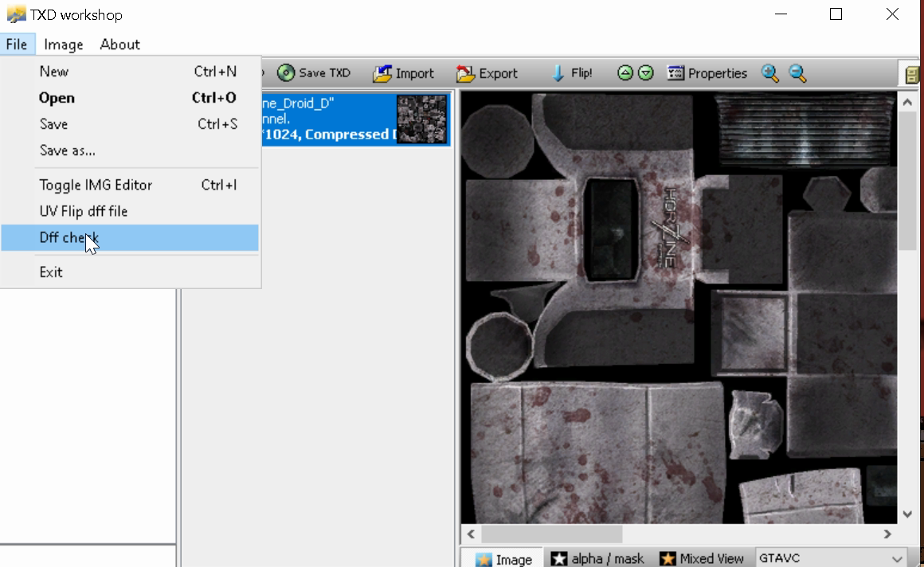Click the Export toolbar button label
This screenshot has height=567, width=924.
tap(499, 73)
